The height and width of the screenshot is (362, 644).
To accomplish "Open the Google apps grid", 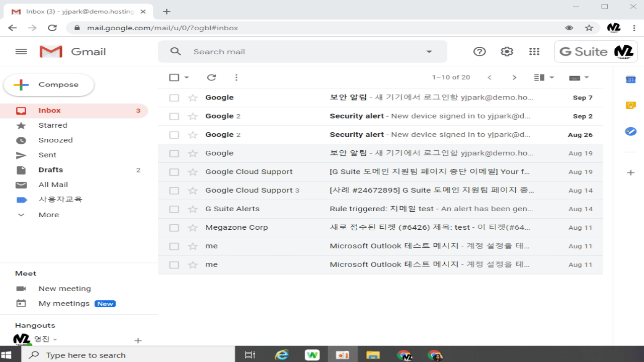I will pyautogui.click(x=534, y=51).
